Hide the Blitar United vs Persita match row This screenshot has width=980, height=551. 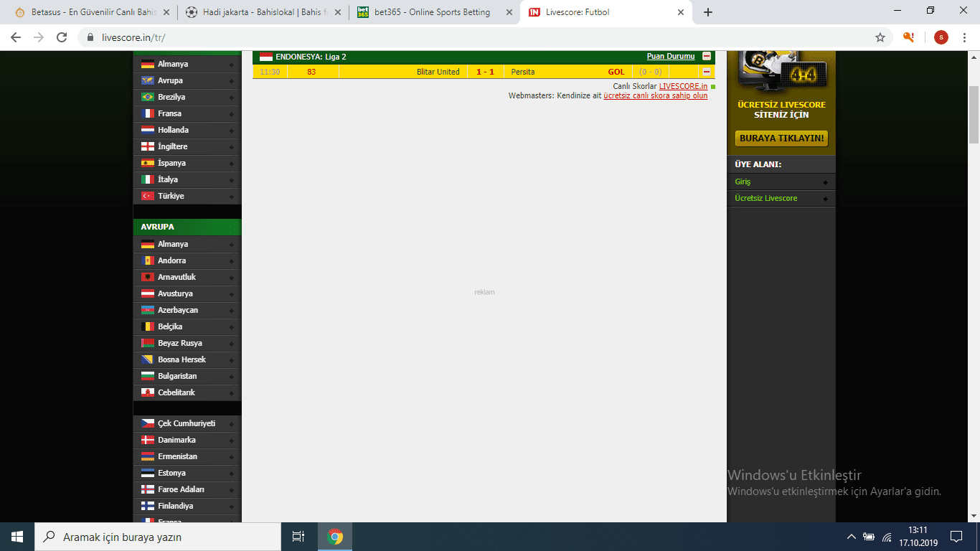click(x=707, y=72)
